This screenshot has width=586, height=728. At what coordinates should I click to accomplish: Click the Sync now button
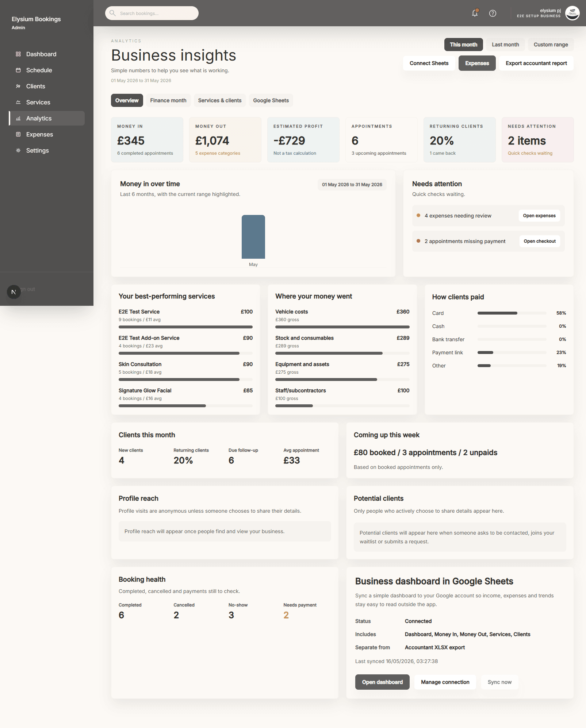499,682
